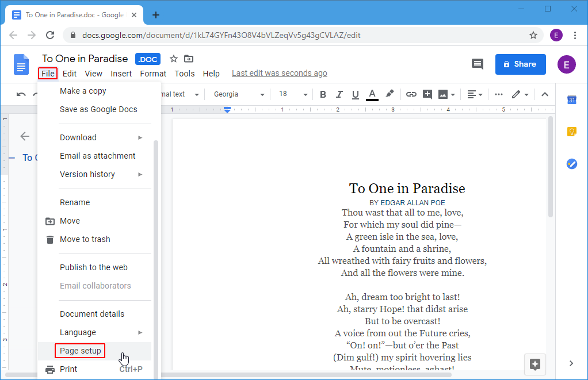
Task: Click the Share button
Action: point(520,64)
